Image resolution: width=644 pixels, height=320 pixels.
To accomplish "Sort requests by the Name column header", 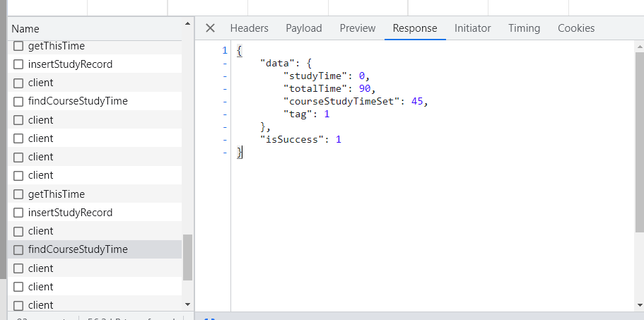I will 25,29.
